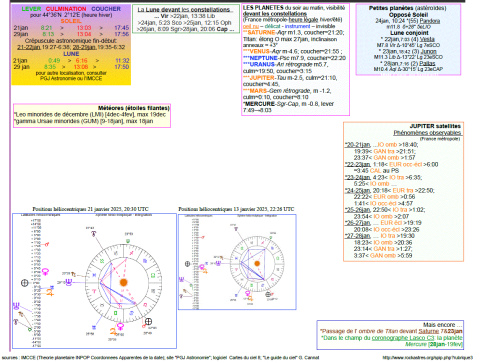Screen dimensions: 480x363
Task: Click the coronographe Lasco C3 link
Action: click(403, 338)
